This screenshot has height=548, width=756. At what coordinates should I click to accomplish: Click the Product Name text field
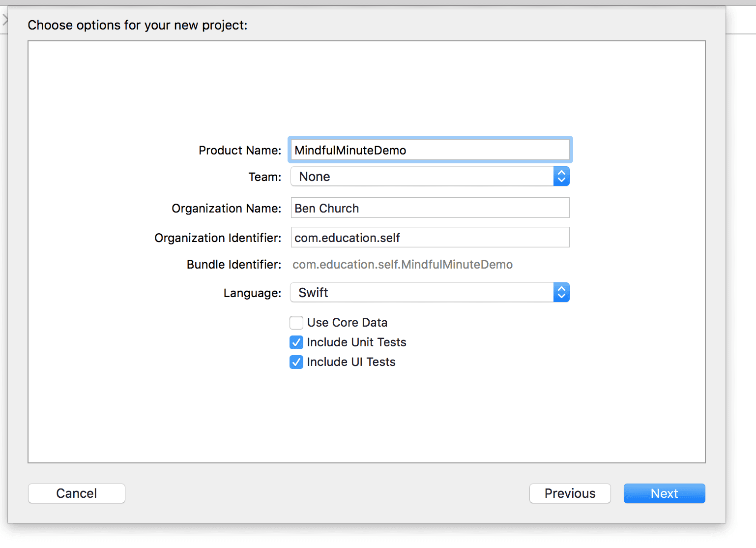(430, 150)
